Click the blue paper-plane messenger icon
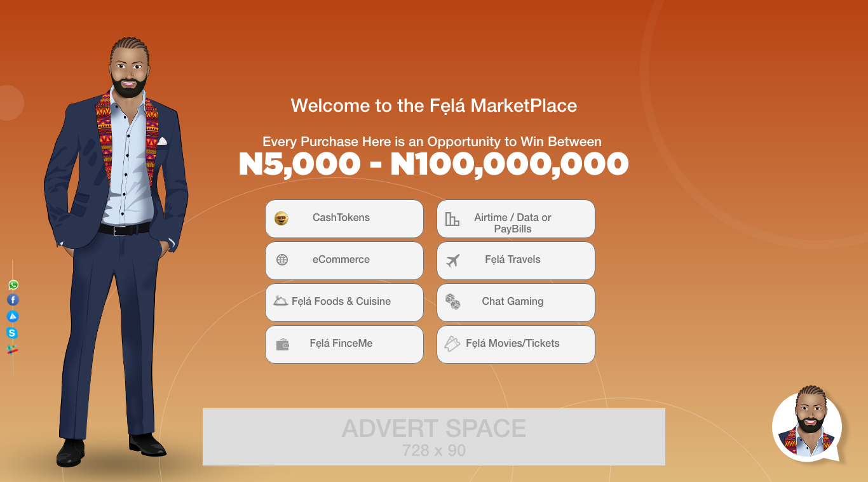Screen dimensions: 868x482 [x=13, y=316]
